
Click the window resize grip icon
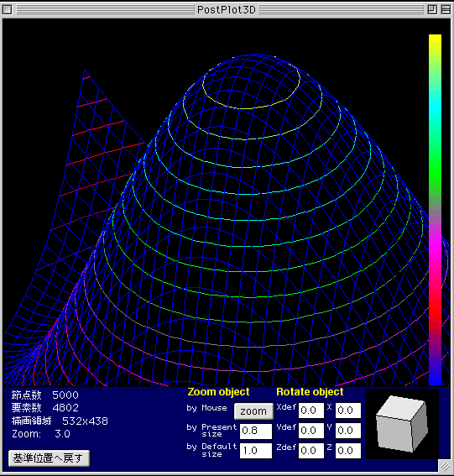[445, 466]
